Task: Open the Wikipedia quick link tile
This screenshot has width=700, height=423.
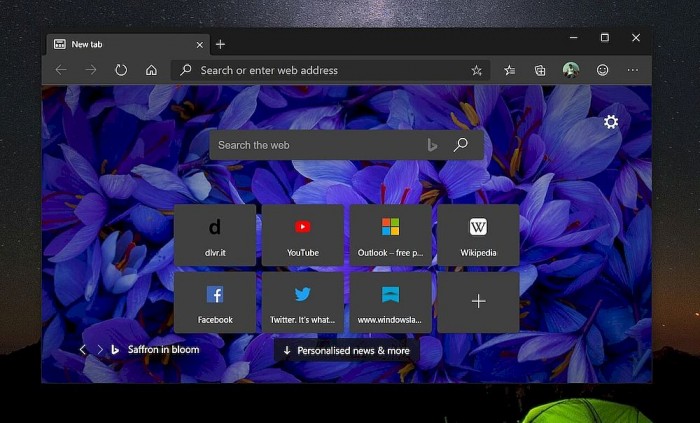Action: tap(478, 235)
